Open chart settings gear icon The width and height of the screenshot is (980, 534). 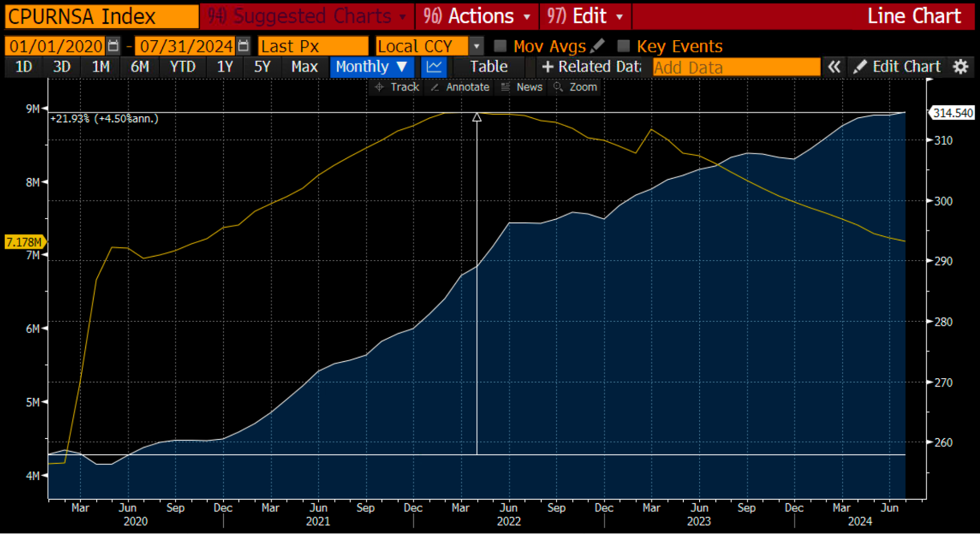960,67
